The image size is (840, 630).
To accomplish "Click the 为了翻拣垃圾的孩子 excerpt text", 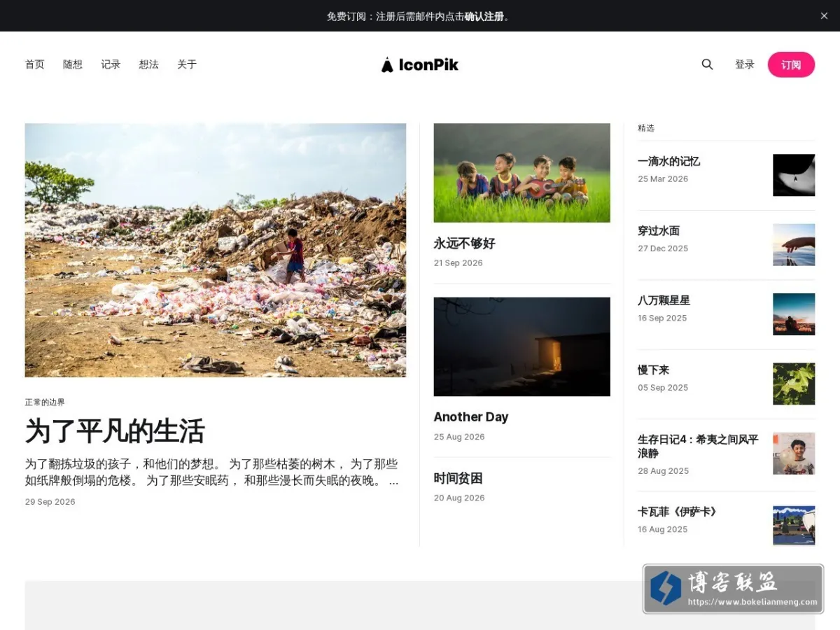I will pyautogui.click(x=212, y=472).
